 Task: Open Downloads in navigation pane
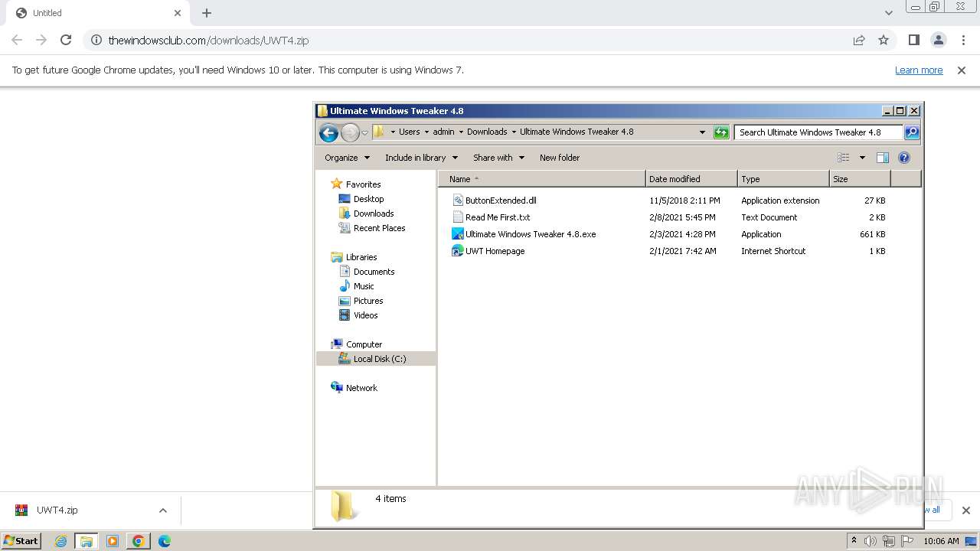[374, 214]
